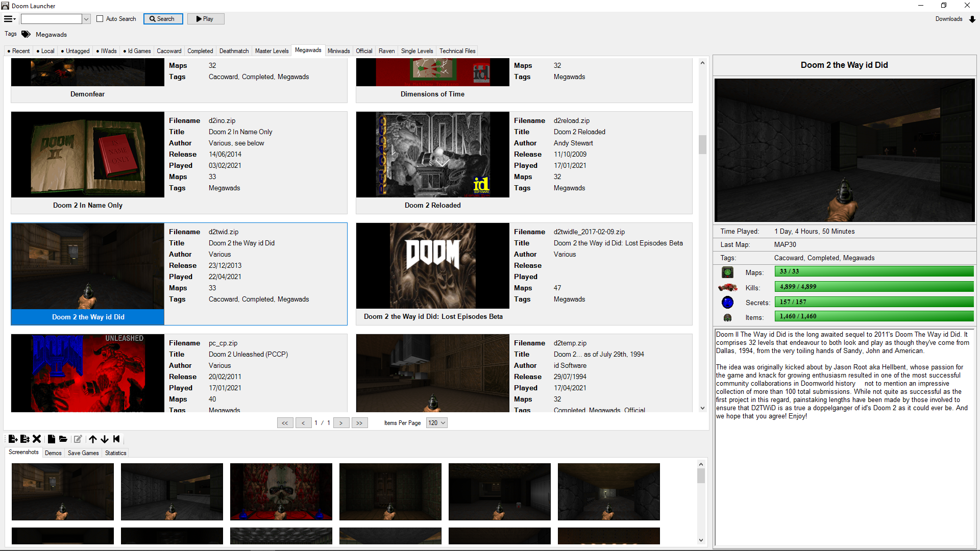Click into the search text field
The image size is (980, 551).
(51, 19)
